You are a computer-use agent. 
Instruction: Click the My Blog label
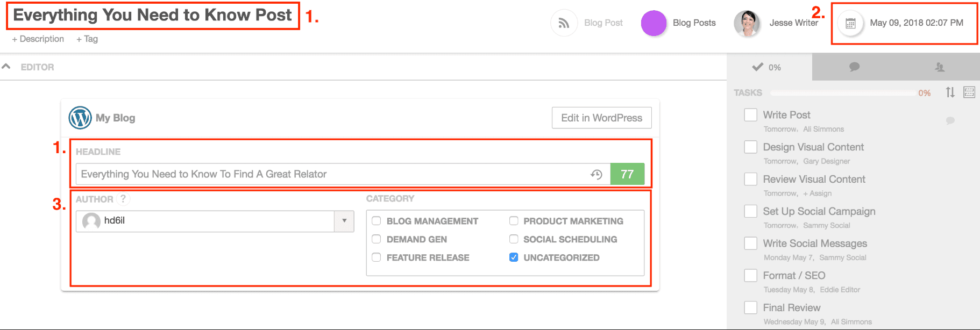[116, 118]
